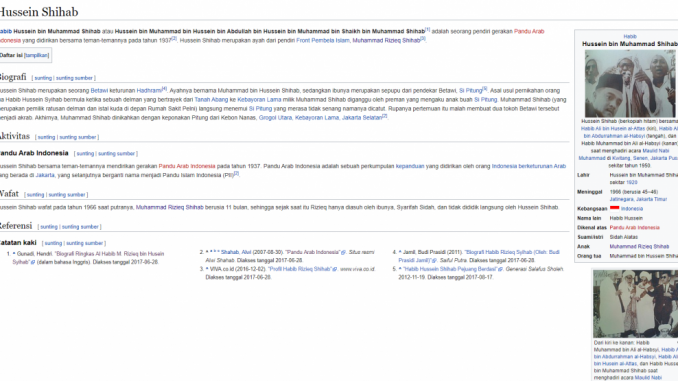Click red "Pandu Arab Indonesia" link in infobox
678x381 pixels.
(634, 227)
